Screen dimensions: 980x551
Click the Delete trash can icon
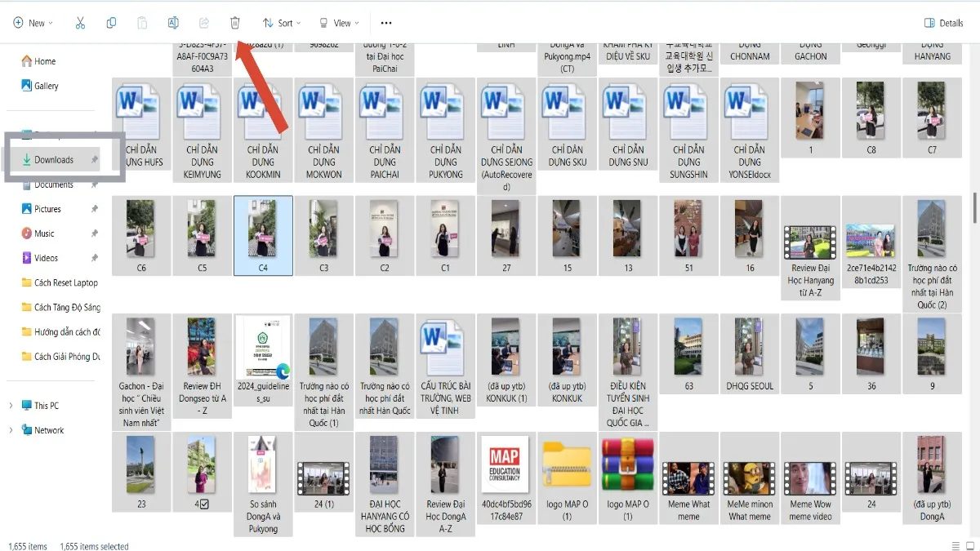pyautogui.click(x=235, y=23)
